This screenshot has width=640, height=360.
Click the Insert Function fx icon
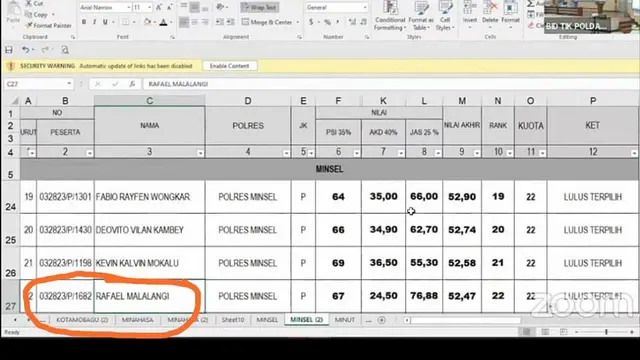point(132,84)
